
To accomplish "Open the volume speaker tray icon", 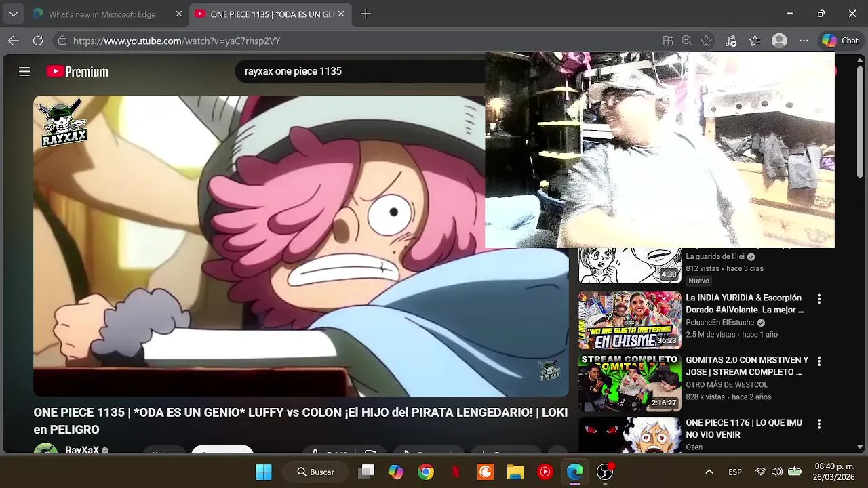I will (777, 472).
